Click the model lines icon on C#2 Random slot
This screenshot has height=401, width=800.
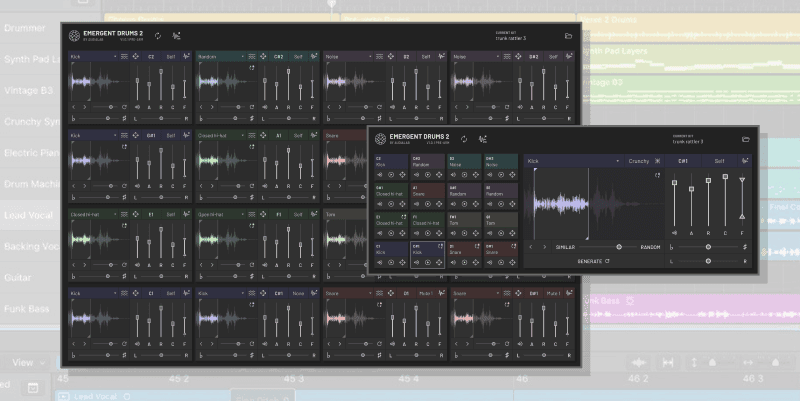coord(252,57)
